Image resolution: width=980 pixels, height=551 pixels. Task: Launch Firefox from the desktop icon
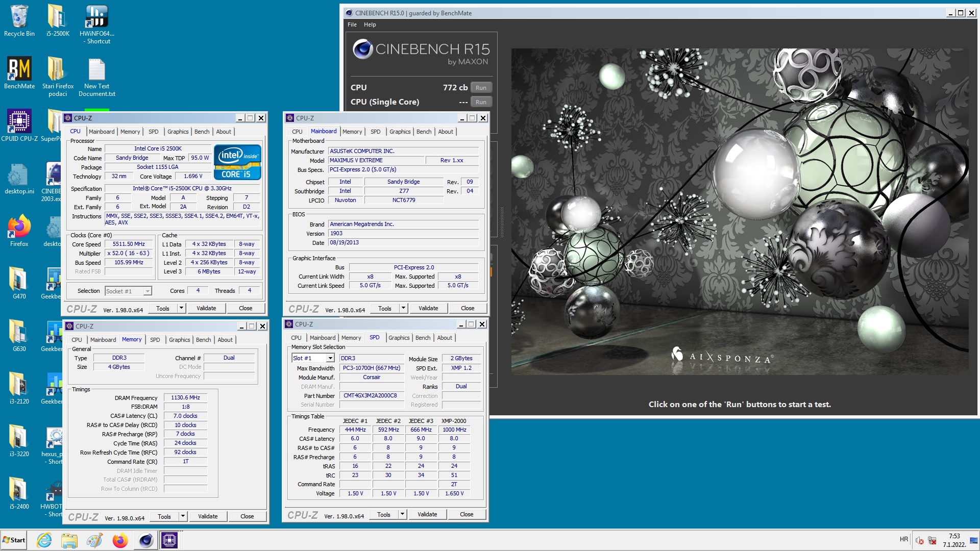(19, 231)
